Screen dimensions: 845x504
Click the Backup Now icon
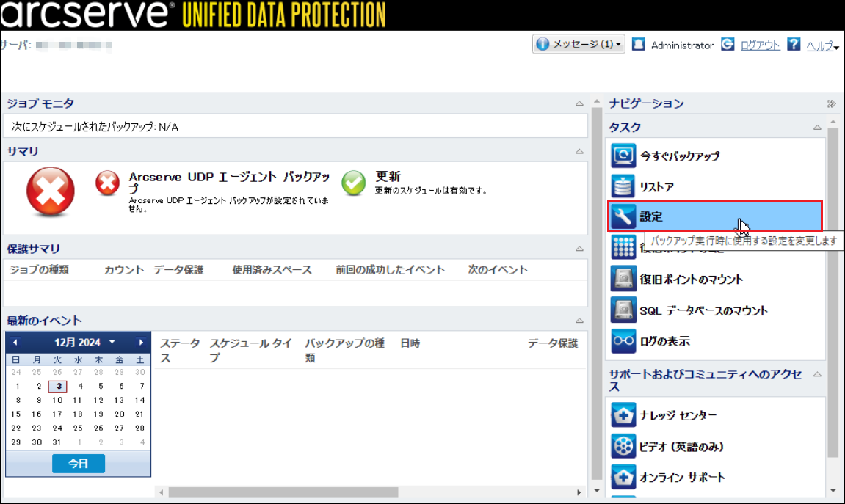click(x=623, y=156)
